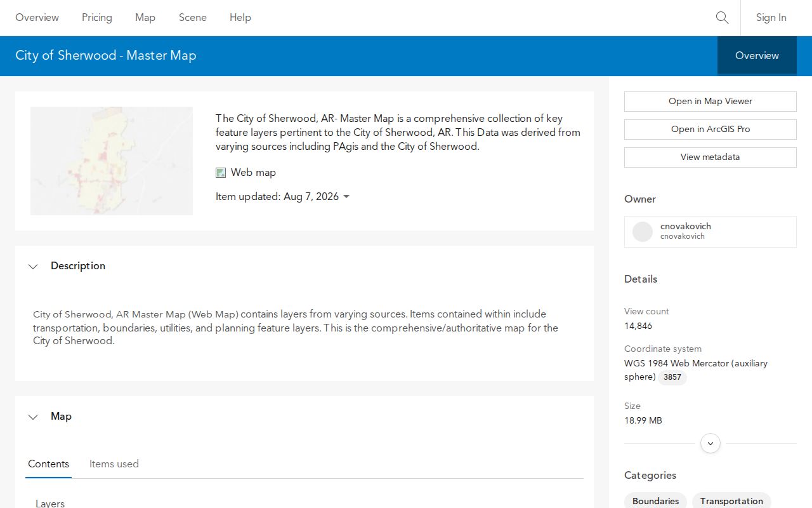Image resolution: width=812 pixels, height=508 pixels.
Task: Click Open in ArcGIS Pro button
Action: pos(710,130)
